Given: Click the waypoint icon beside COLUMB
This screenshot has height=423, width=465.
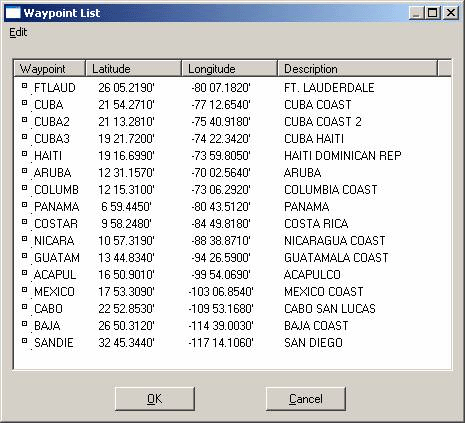Looking at the screenshot, I should 24,188.
